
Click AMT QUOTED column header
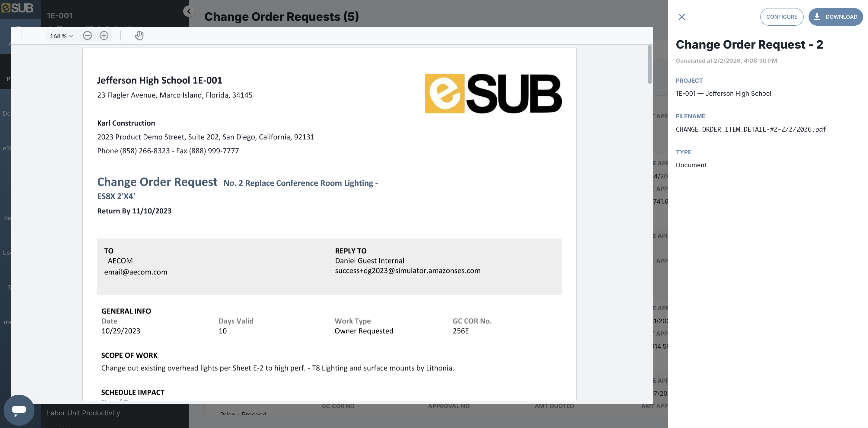554,406
